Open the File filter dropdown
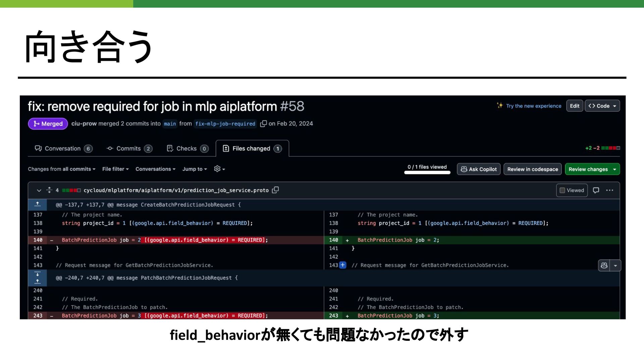Screen dimensions: 644x363 115,169
